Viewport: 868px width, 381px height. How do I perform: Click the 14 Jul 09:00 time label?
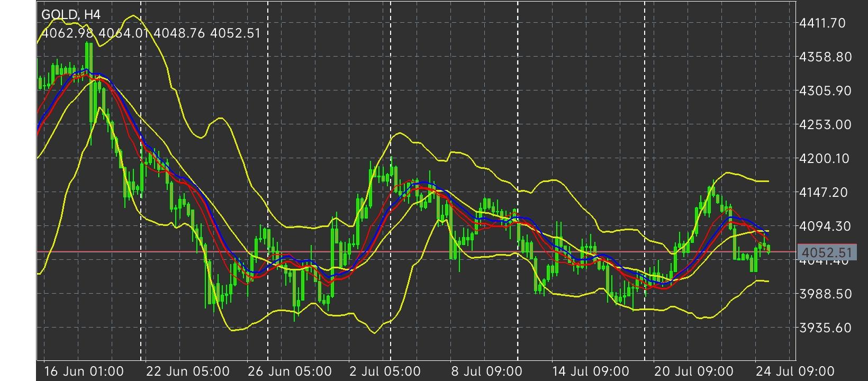point(592,371)
